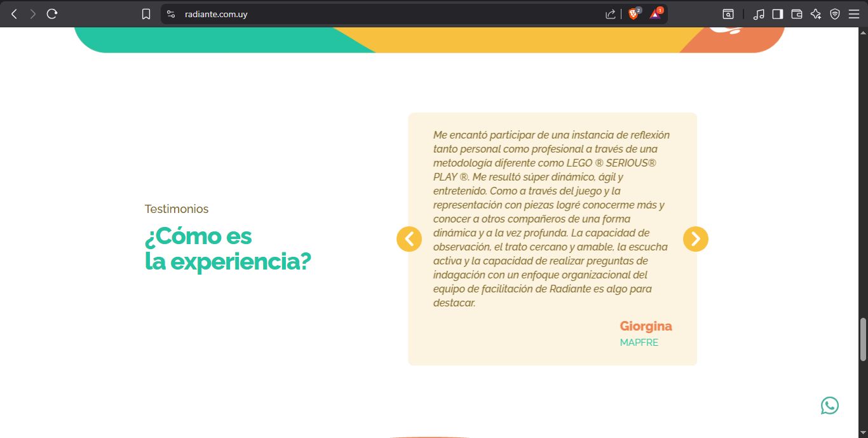Go back to previous page

(14, 14)
